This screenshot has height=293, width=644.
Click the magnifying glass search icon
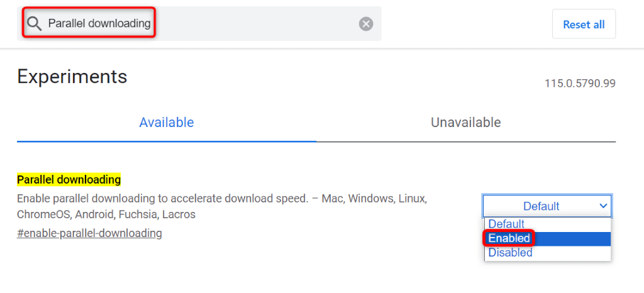[x=35, y=24]
